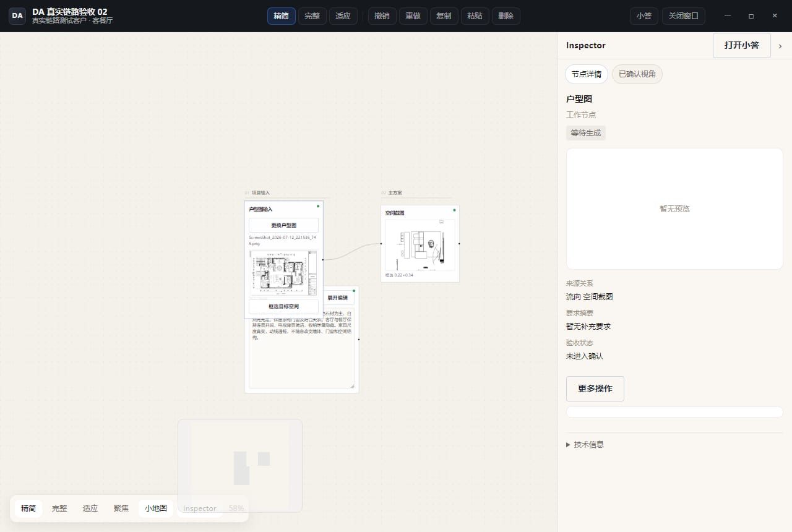The height and width of the screenshot is (532, 792).
Task: Collapse the Inspector panel with the chevron arrow
Action: [x=780, y=46]
